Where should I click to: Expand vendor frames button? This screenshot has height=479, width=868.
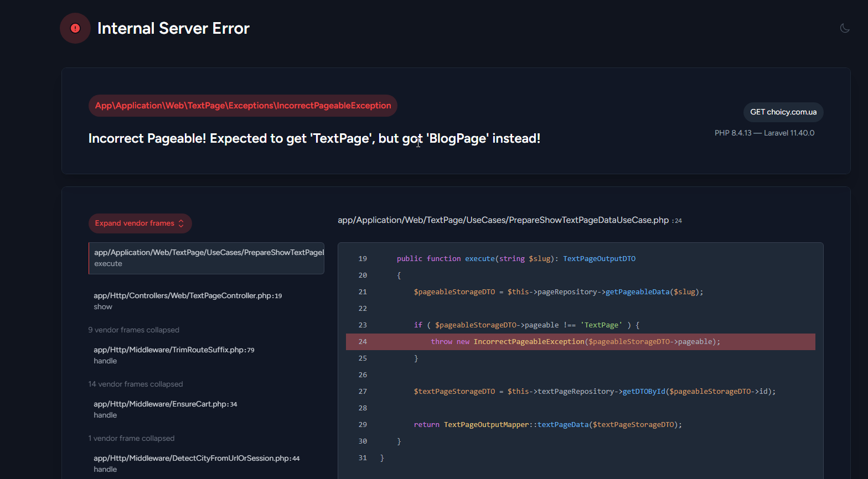(x=140, y=223)
